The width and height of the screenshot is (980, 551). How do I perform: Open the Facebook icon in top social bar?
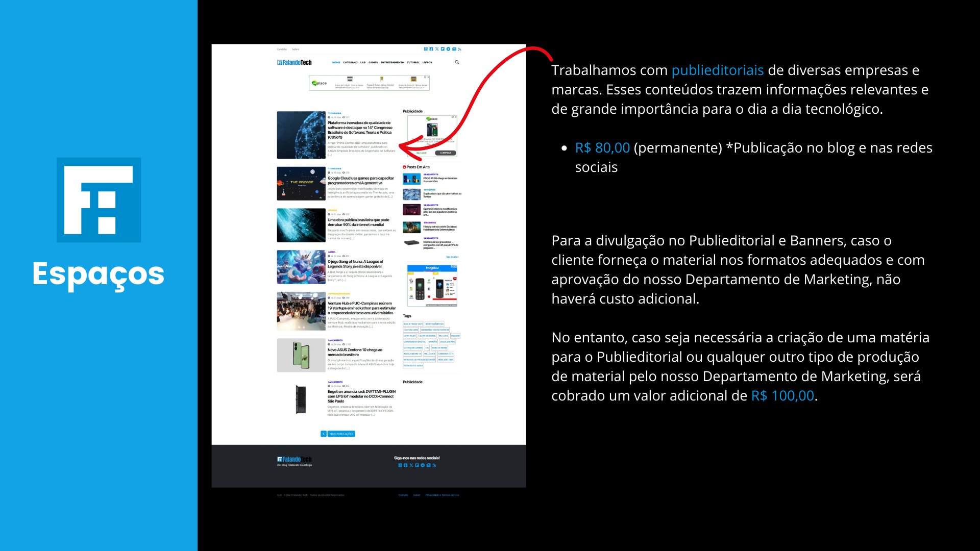tap(431, 49)
